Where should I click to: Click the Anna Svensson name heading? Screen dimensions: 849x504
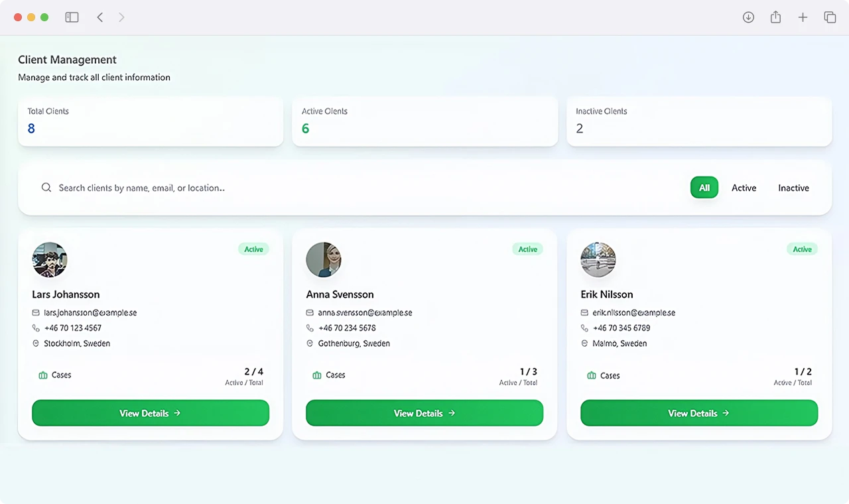[x=340, y=294]
